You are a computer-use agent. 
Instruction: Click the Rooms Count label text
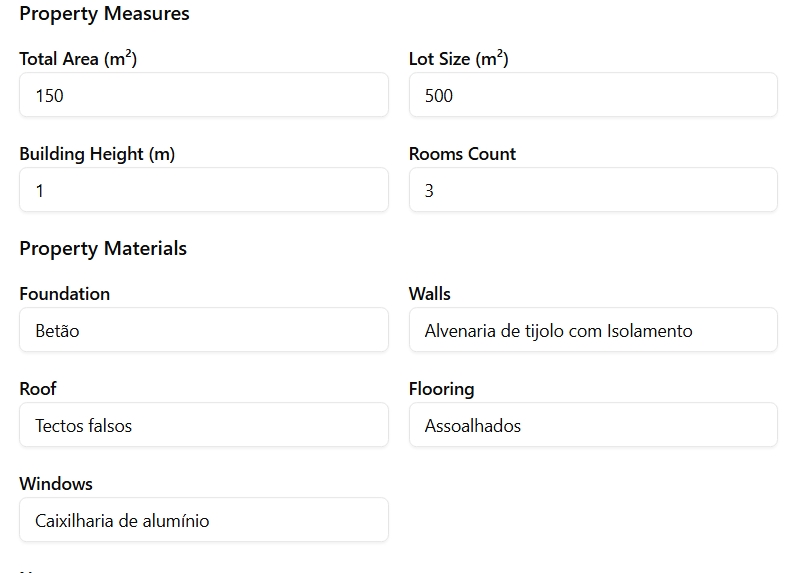pyautogui.click(x=462, y=154)
